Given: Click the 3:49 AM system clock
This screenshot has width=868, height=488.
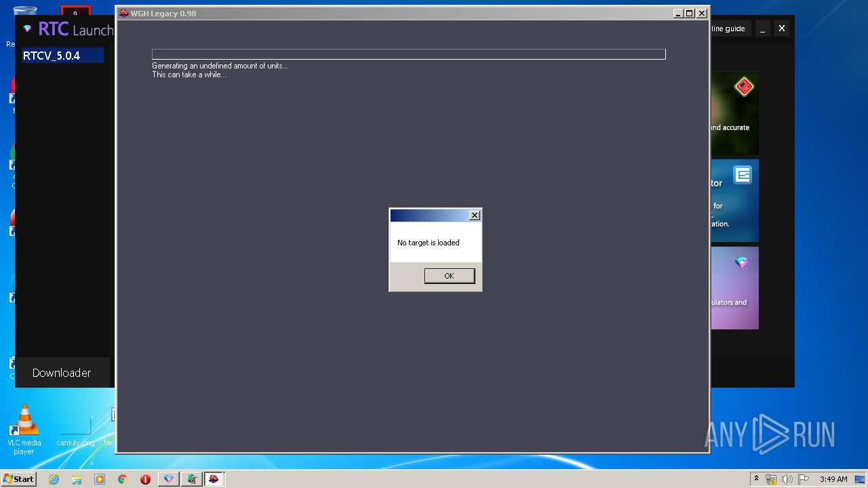Looking at the screenshot, I should pos(833,479).
